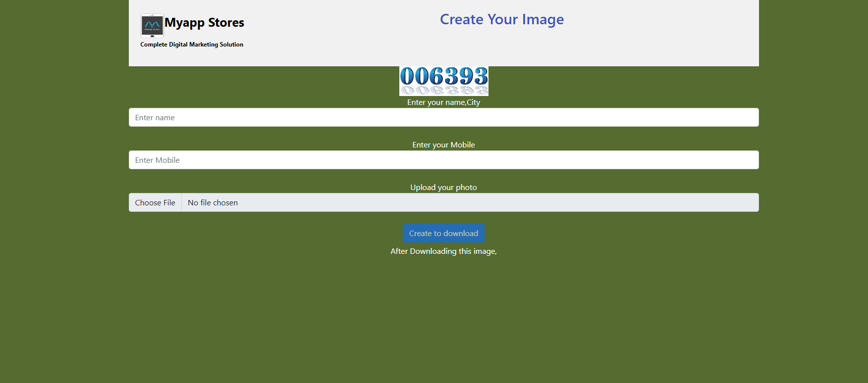Click the Create Your Image heading

coord(501,19)
